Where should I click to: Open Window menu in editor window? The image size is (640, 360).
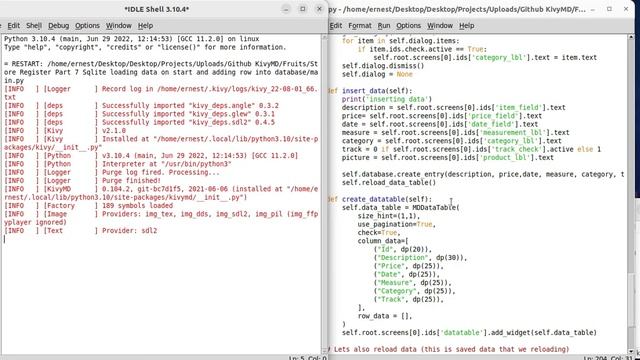click(x=440, y=25)
